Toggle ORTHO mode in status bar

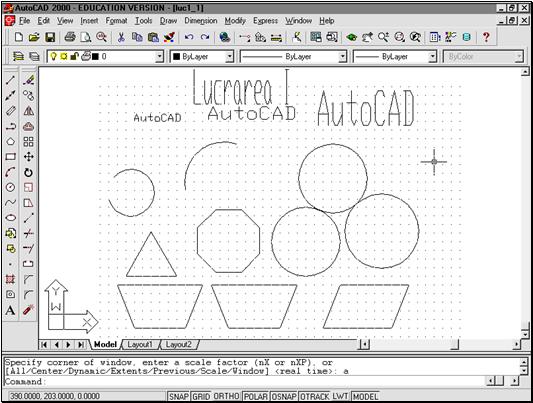coord(226,396)
